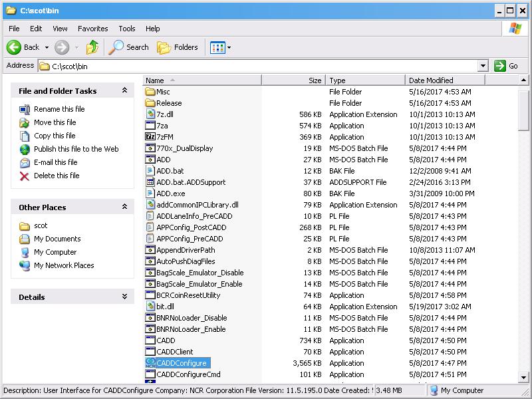Click the Rename this file link
Image resolution: width=532 pixels, height=399 pixels.
pos(59,109)
